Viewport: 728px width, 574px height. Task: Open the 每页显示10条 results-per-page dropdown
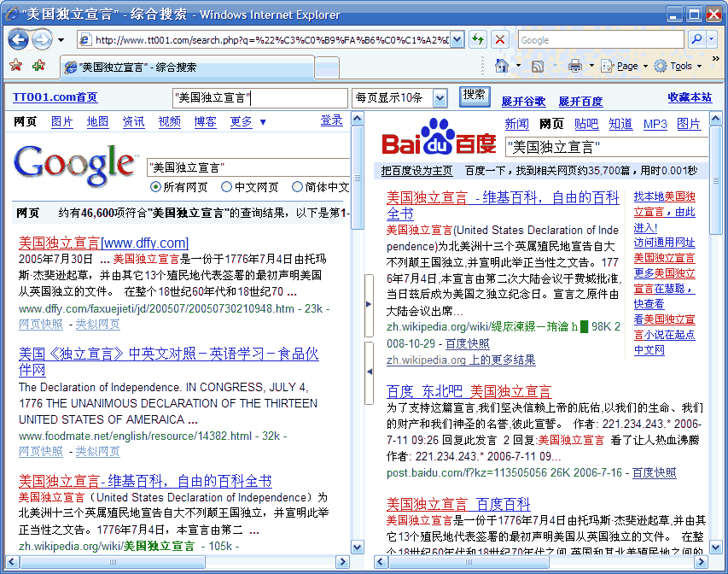(440, 98)
